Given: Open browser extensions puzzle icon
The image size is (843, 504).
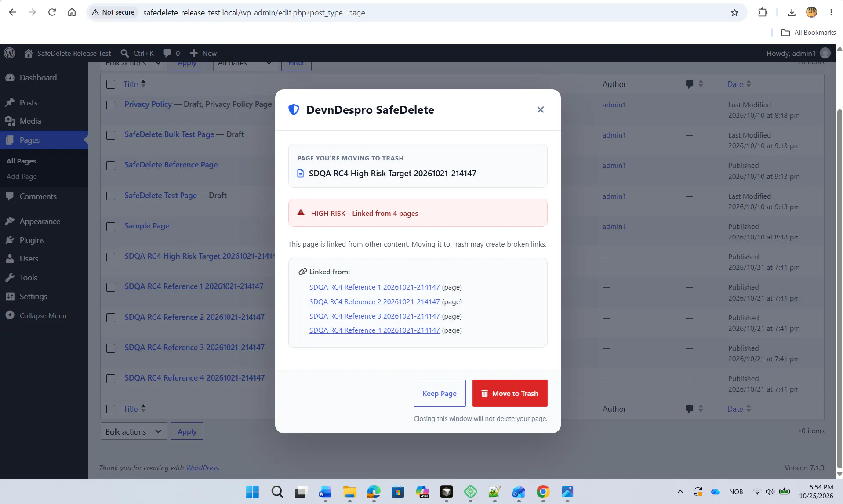Looking at the screenshot, I should pyautogui.click(x=763, y=12).
